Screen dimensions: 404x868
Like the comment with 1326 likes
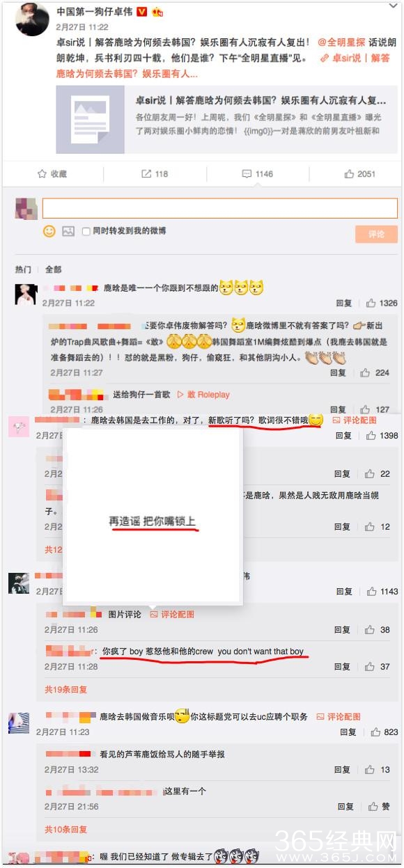(371, 303)
